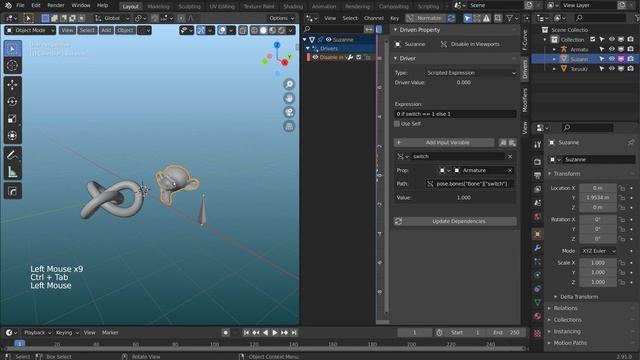Click Add Input Variable button
640x360 pixels.
(x=444, y=142)
